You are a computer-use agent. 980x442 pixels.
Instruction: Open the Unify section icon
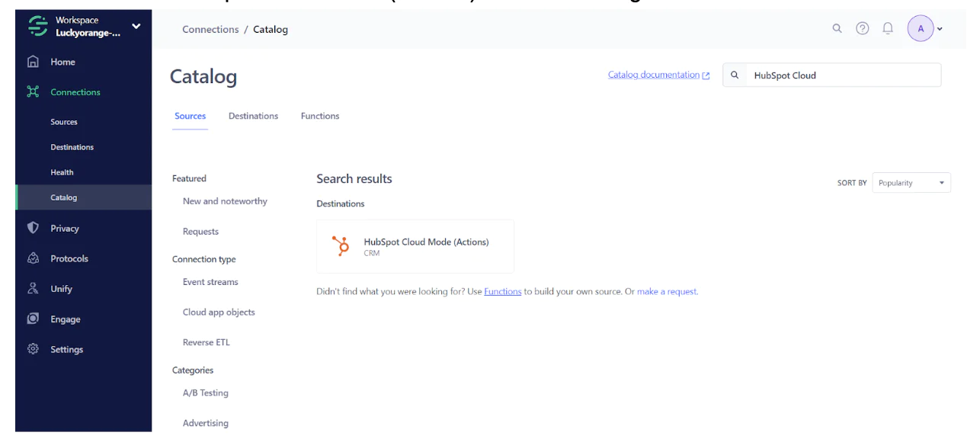[x=33, y=288]
